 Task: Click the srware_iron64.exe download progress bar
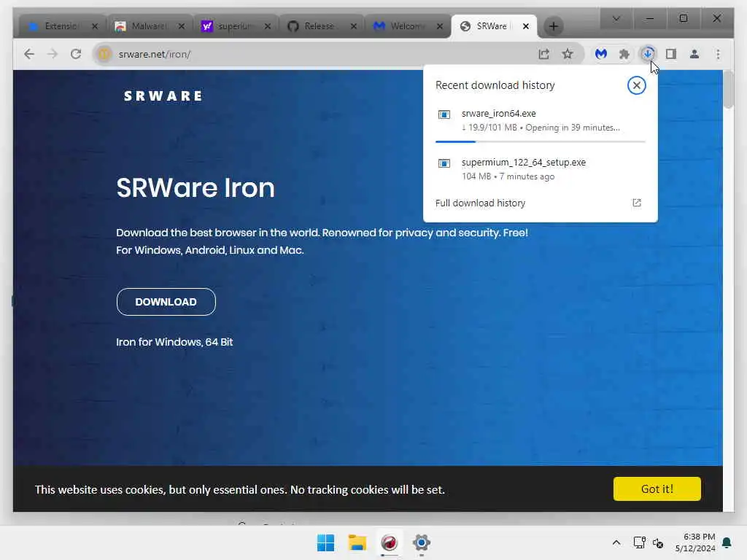(541, 141)
